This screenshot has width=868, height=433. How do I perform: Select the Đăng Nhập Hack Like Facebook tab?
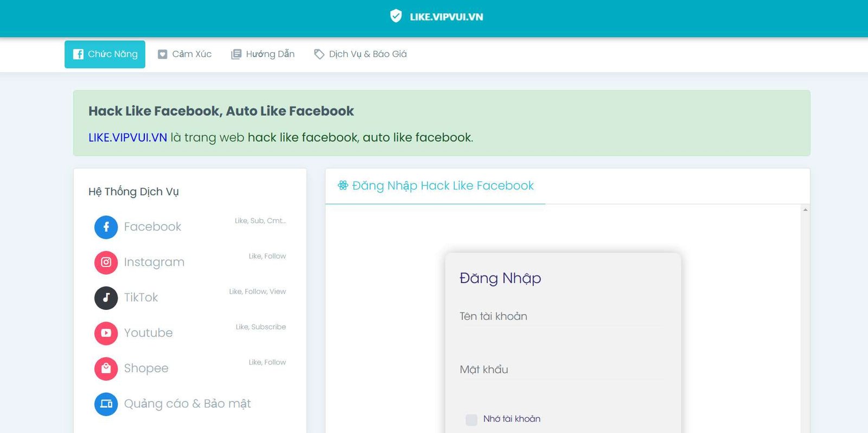pos(436,186)
